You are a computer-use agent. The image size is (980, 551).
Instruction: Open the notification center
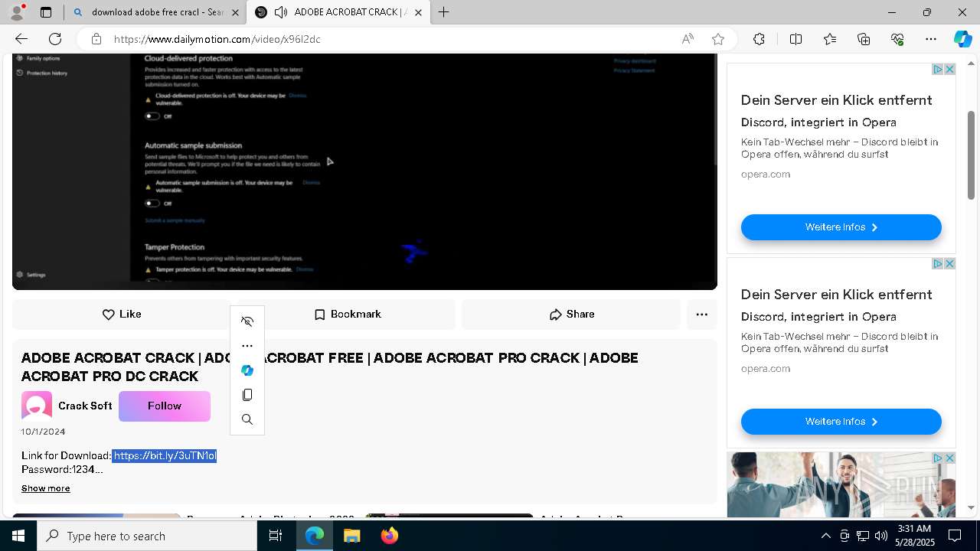[955, 536]
